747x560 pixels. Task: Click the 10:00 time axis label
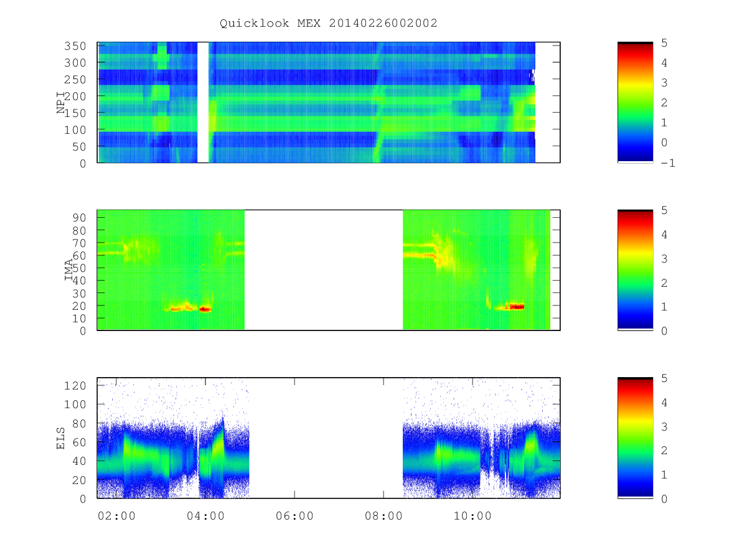472,515
